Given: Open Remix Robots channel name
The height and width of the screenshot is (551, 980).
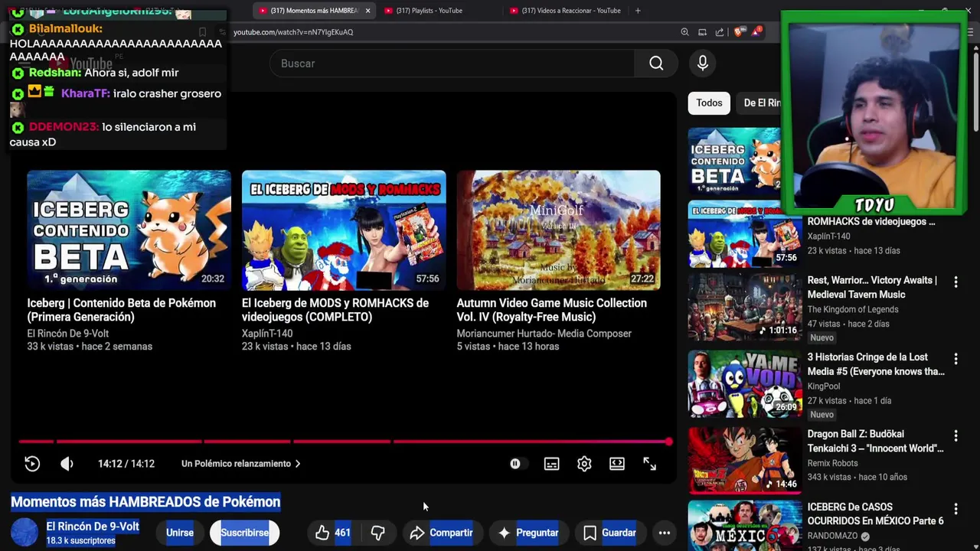Looking at the screenshot, I should coord(832,463).
